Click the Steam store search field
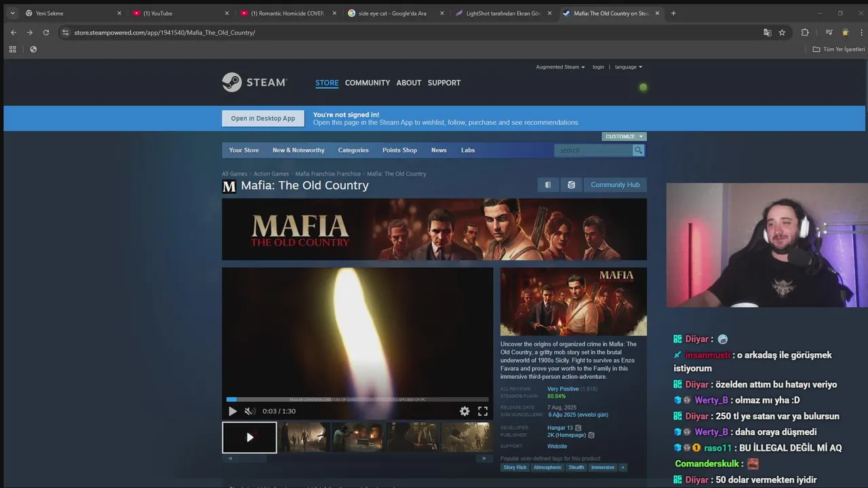This screenshot has width=868, height=488. (x=593, y=150)
